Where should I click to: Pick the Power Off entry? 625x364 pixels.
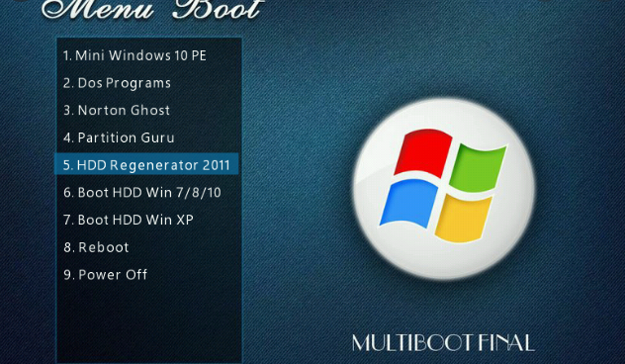pos(105,275)
